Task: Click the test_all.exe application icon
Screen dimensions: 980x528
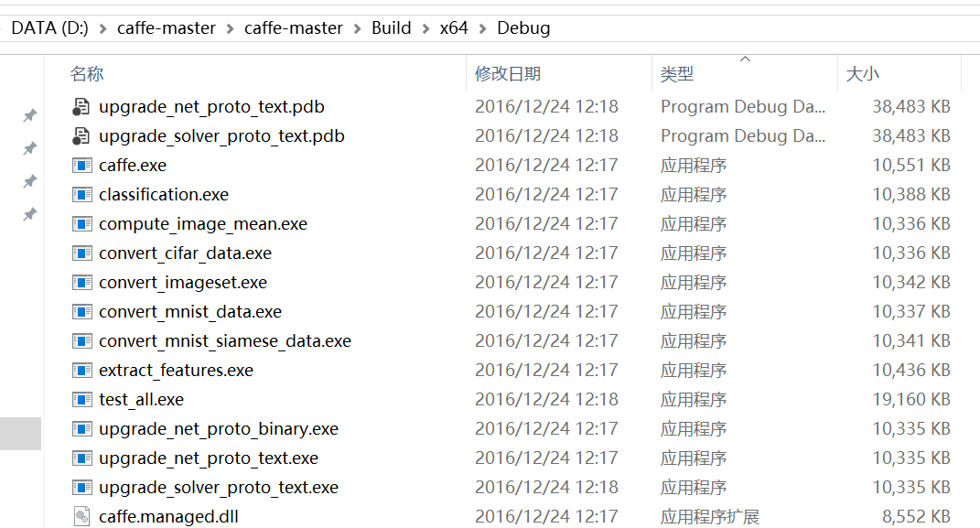Action: pyautogui.click(x=81, y=399)
